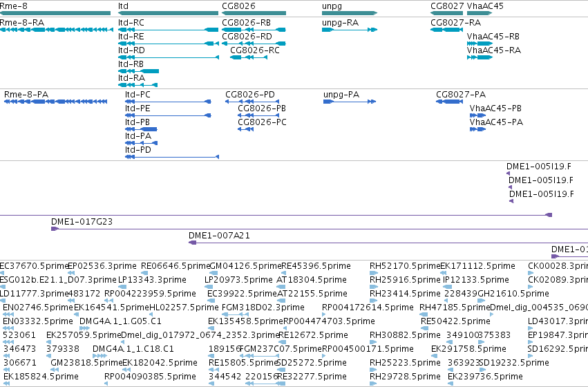Screen dimensions: 588x387
Task: Select protein CG8026-PD
Action: [x=252, y=102]
